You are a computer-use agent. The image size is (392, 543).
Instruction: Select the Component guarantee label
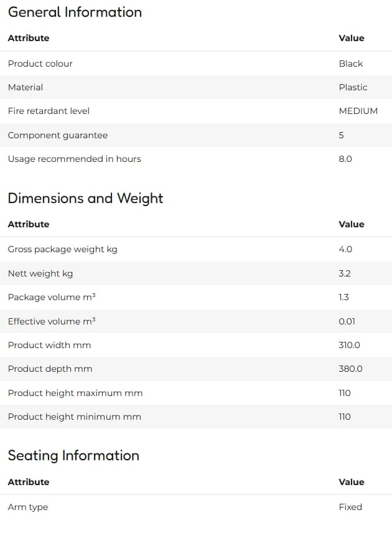(x=58, y=135)
